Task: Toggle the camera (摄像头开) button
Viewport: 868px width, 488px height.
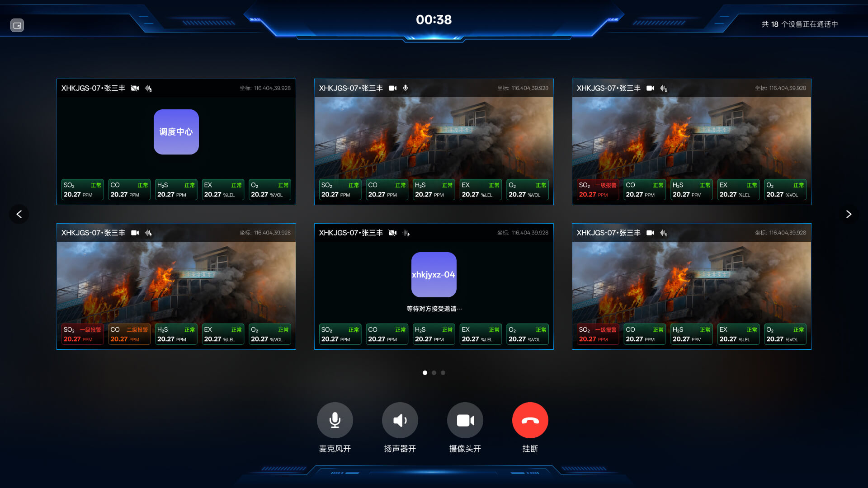Action: point(465,420)
